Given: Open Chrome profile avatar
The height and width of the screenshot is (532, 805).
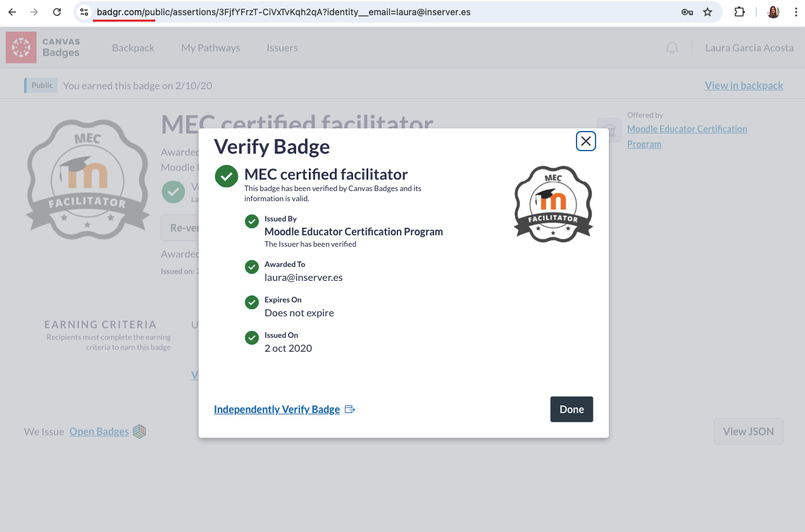Looking at the screenshot, I should [773, 12].
